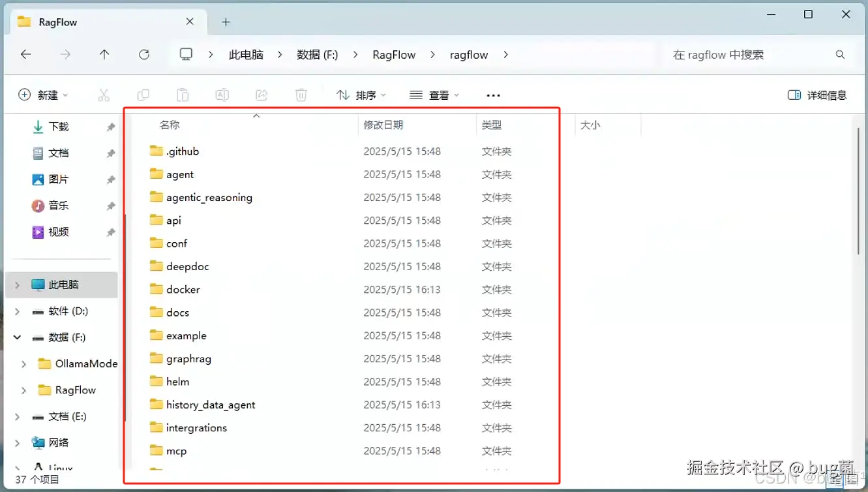Go back using the back arrow
The width and height of the screenshot is (868, 492).
click(x=25, y=55)
